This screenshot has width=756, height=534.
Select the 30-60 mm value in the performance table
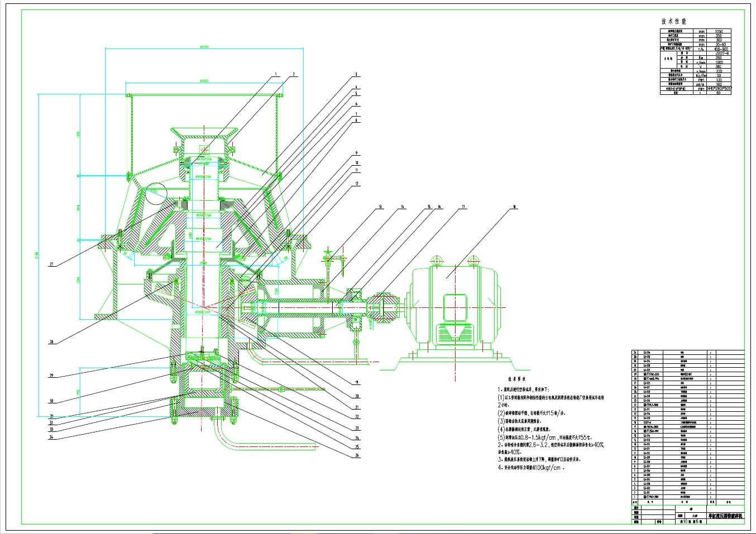[721, 45]
